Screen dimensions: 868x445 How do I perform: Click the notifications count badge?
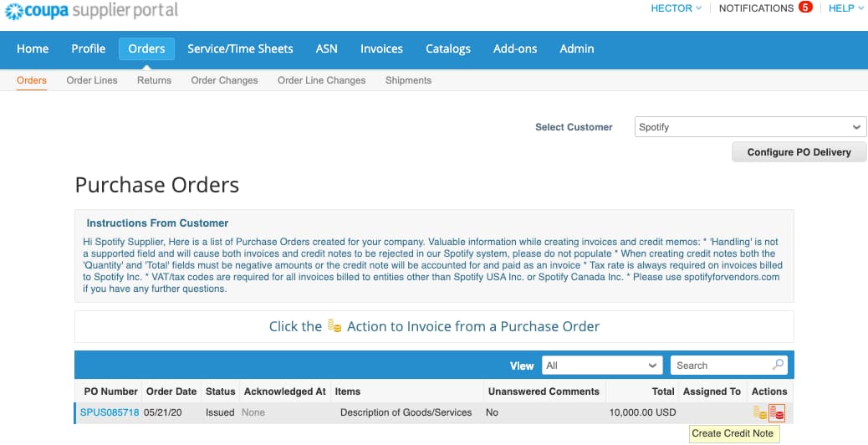pos(805,8)
